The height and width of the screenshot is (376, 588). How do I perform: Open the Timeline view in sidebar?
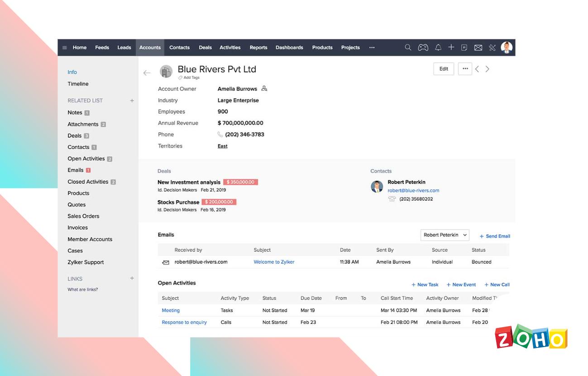(78, 84)
